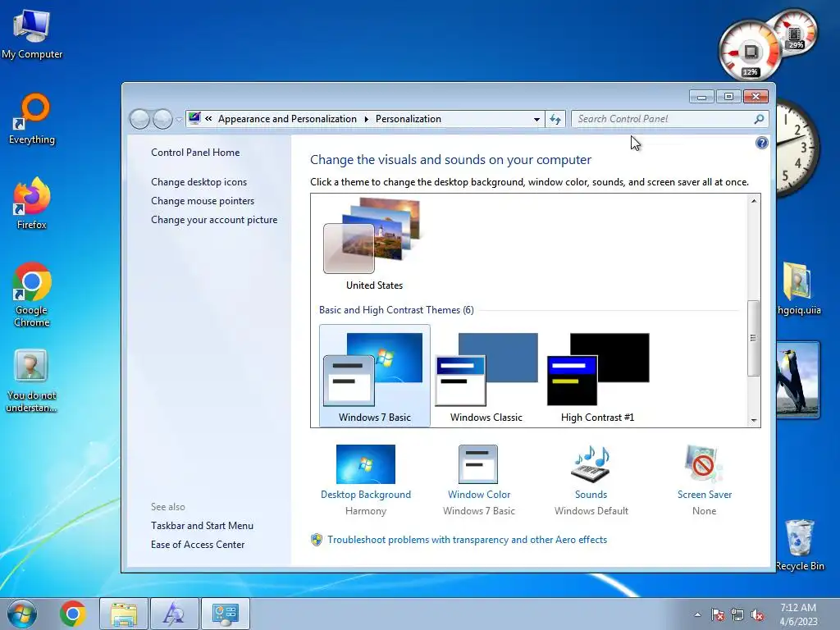Open Change mouse pointers
This screenshot has height=630, width=840.
pyautogui.click(x=203, y=200)
